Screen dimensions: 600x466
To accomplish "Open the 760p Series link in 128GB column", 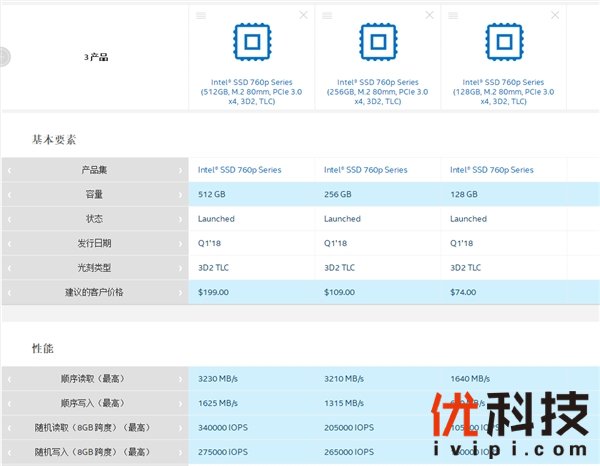I will pos(492,170).
